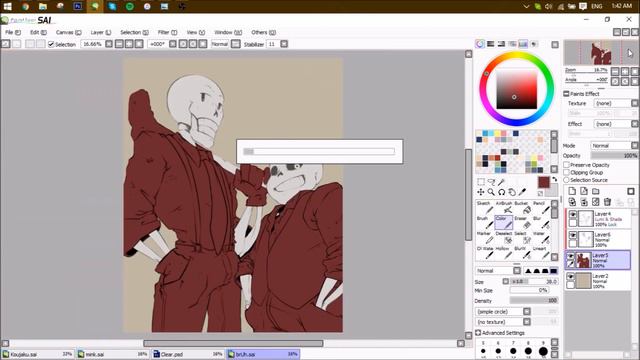Select the Pencil tool
This screenshot has height=360, width=640.
(x=541, y=207)
